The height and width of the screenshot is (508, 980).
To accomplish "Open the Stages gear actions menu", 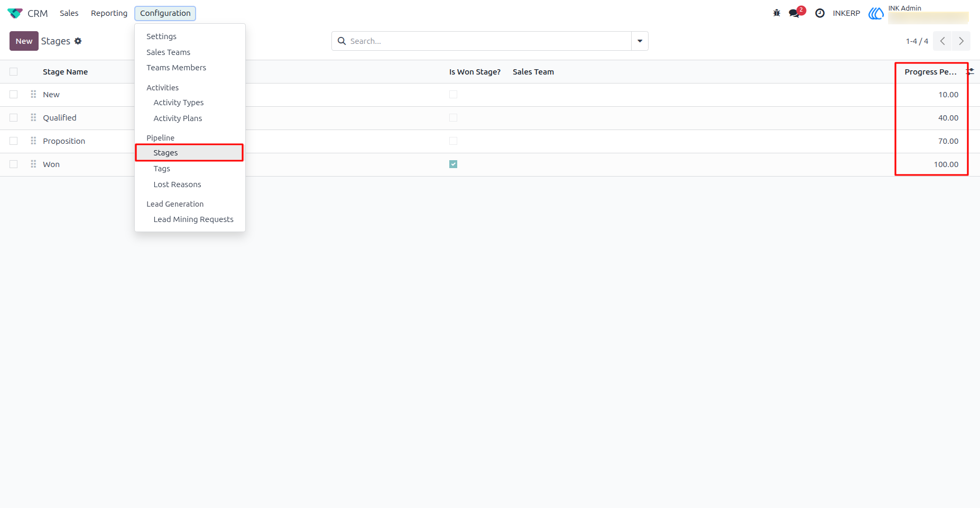I will click(x=78, y=41).
